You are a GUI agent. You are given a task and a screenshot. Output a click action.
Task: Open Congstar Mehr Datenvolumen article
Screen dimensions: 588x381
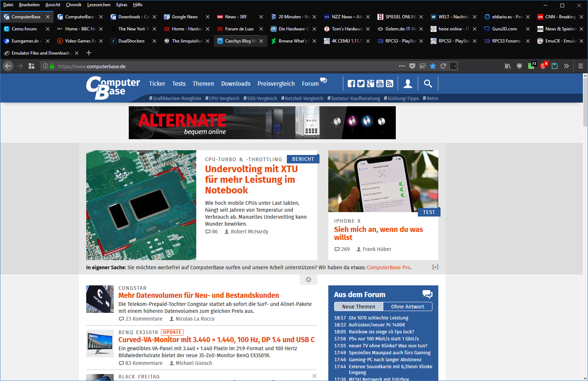tap(198, 295)
